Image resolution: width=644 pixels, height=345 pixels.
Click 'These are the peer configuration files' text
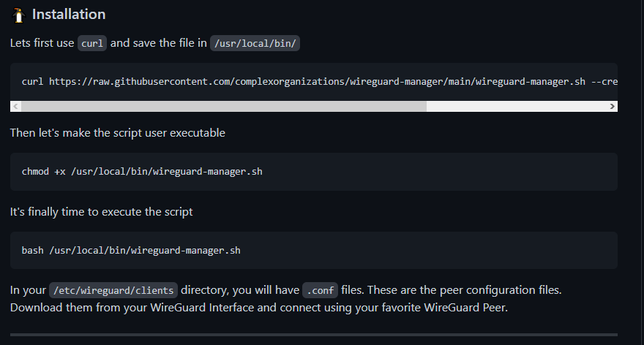coord(464,290)
